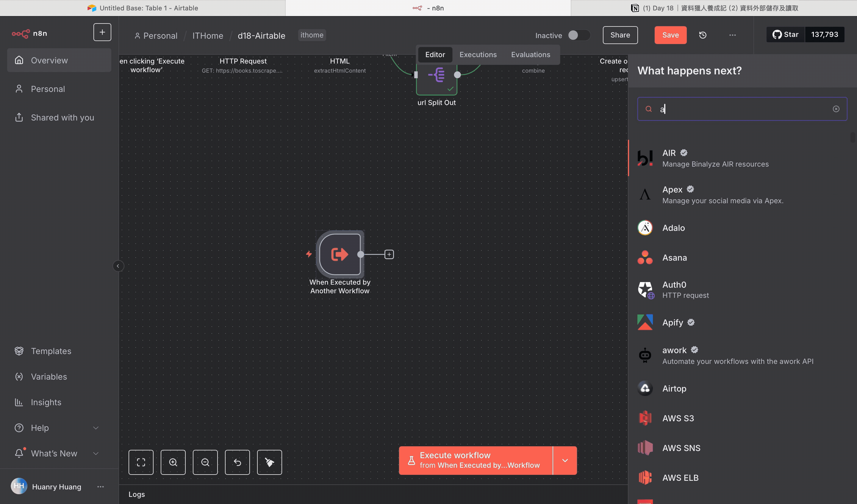Toggle the Inactive workflow switch
The width and height of the screenshot is (857, 504).
(578, 35)
